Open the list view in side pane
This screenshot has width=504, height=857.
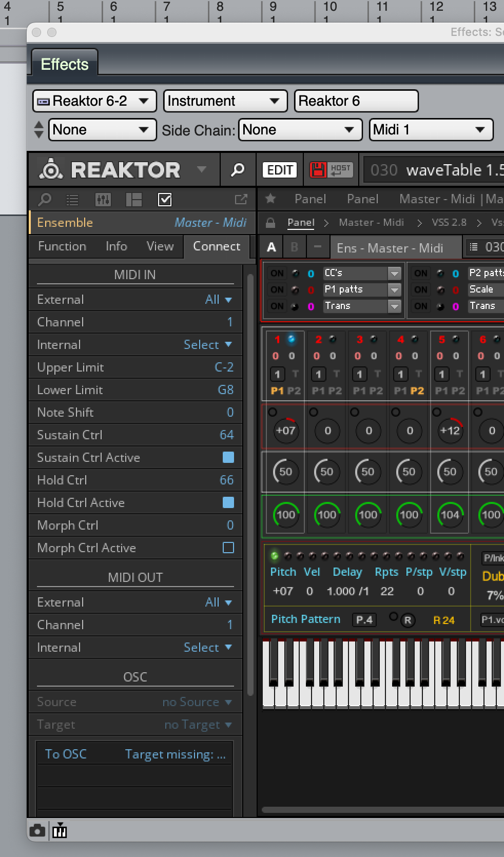(72, 200)
